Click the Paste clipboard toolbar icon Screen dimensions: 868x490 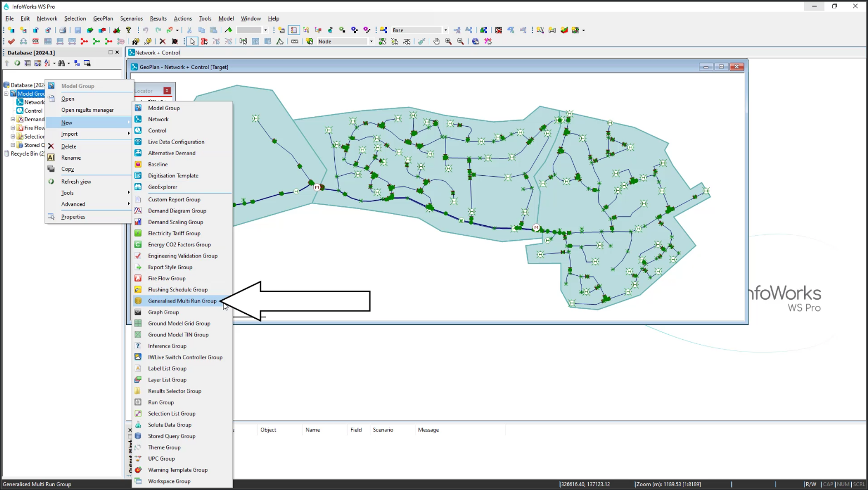click(x=214, y=30)
